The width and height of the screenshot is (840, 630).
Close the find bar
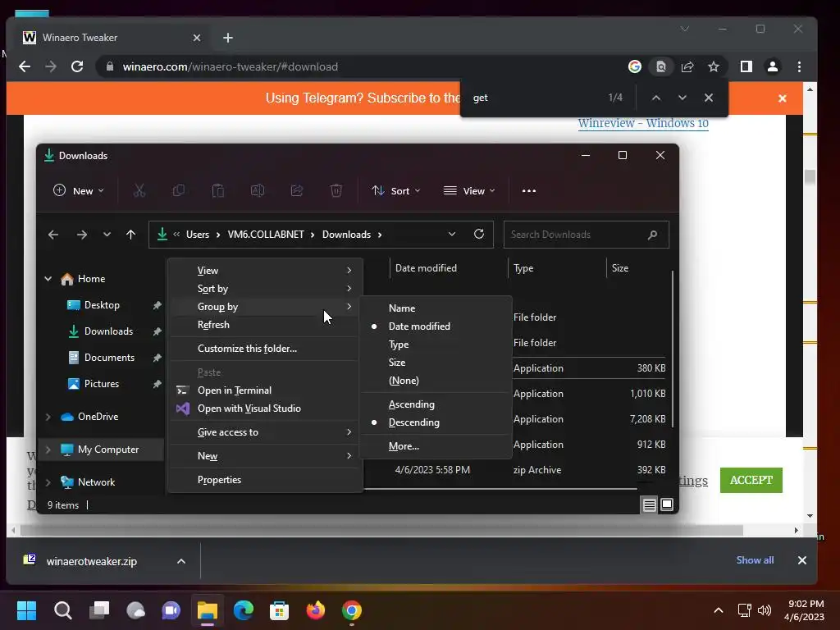coord(709,98)
